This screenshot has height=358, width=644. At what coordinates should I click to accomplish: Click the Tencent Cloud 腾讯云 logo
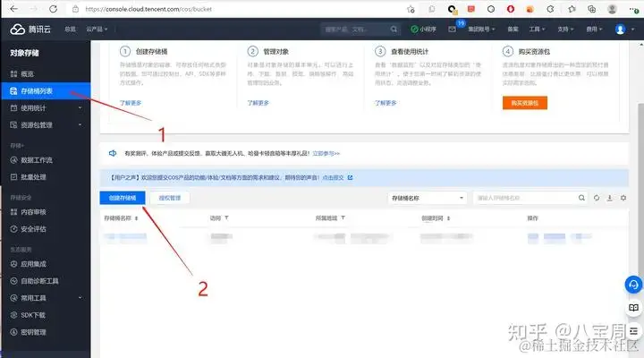coord(30,30)
